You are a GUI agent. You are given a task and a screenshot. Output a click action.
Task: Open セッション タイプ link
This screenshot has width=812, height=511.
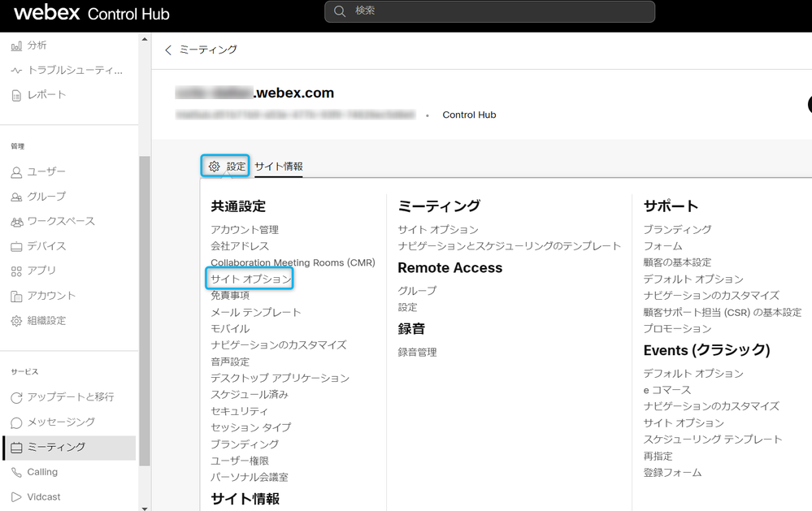[x=250, y=427]
